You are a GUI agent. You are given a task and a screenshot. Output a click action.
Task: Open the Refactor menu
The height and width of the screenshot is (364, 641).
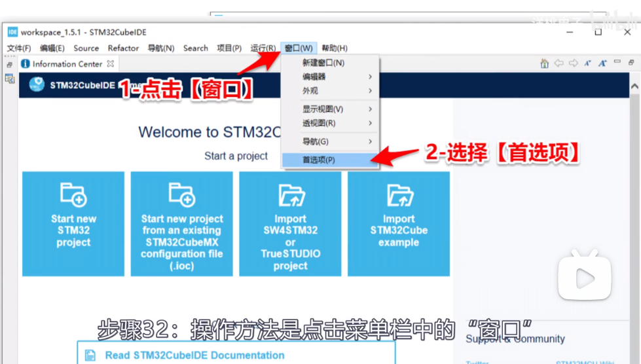[x=124, y=48]
